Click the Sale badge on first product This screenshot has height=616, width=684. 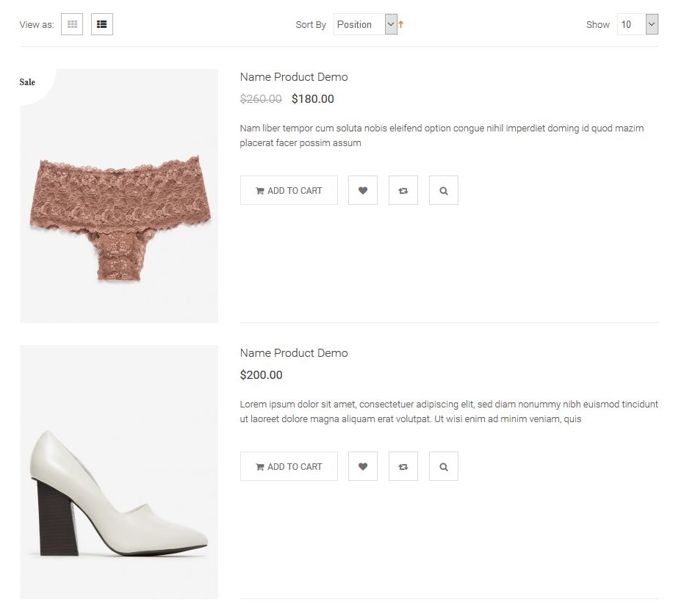[x=28, y=82]
